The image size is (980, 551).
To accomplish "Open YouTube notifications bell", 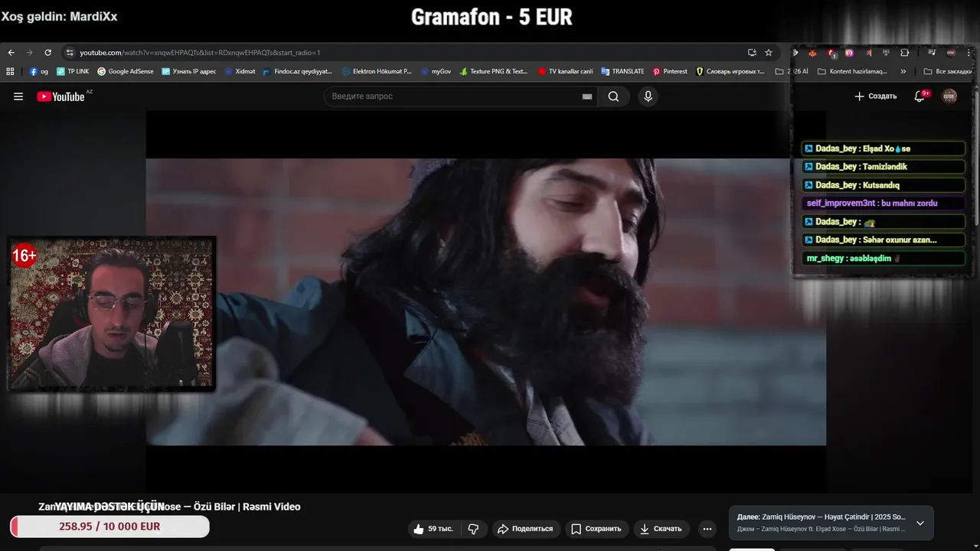I will tap(920, 96).
